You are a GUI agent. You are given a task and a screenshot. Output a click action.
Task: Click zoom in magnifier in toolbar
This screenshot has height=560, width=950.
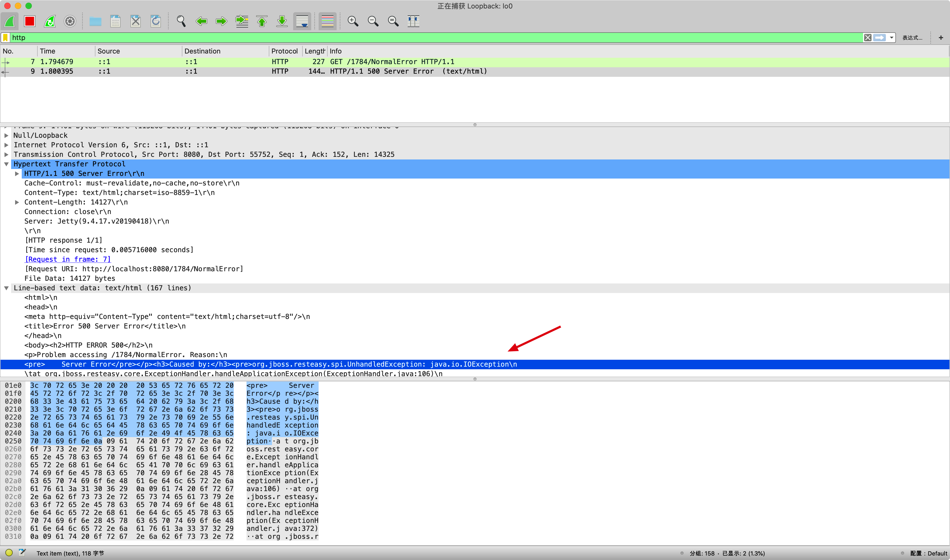tap(353, 21)
